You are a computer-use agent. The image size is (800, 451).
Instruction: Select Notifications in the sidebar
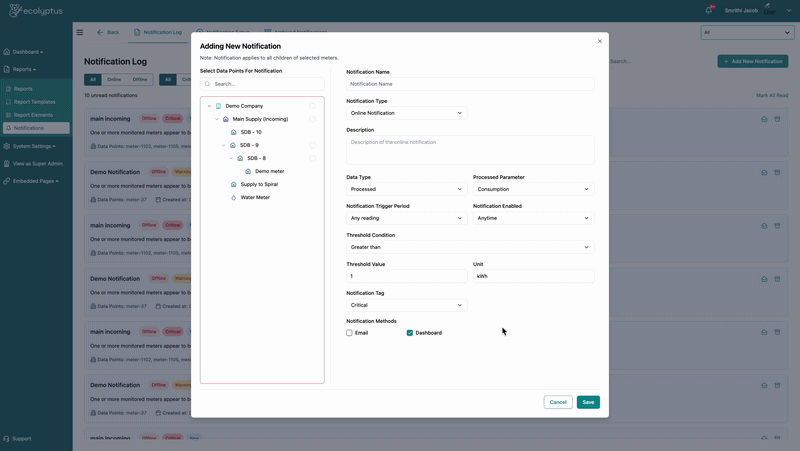(x=36, y=128)
